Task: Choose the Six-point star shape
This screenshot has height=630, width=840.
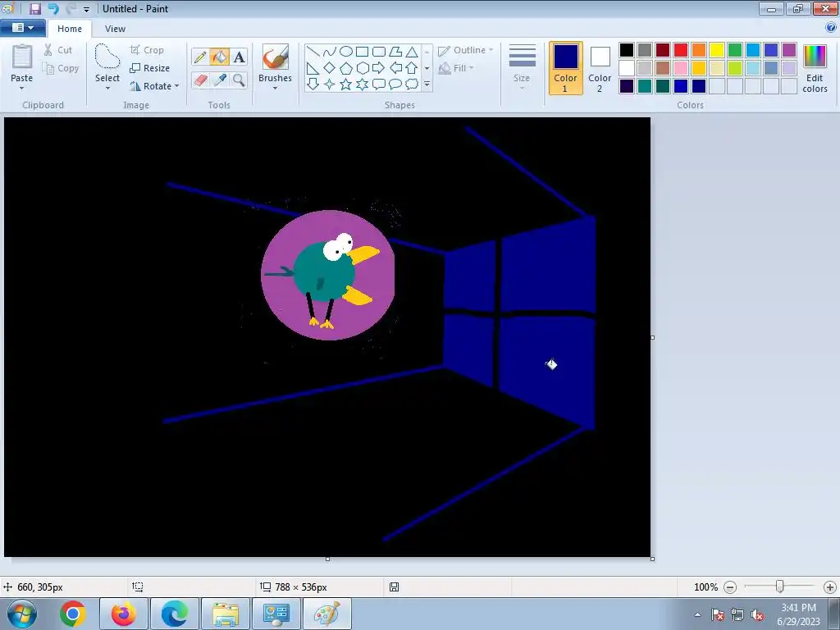Action: pos(362,84)
